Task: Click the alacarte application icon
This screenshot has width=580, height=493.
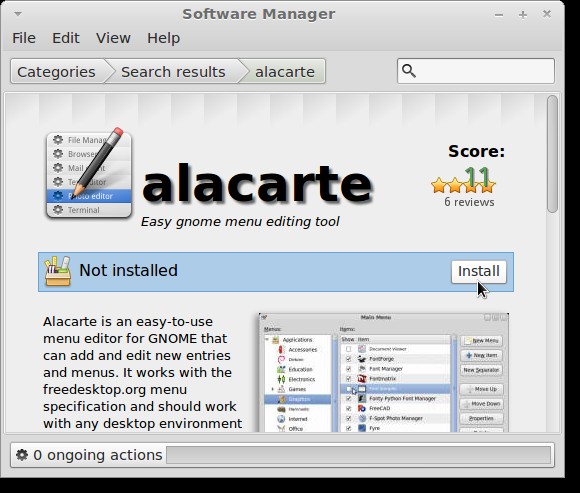Action: pos(89,173)
